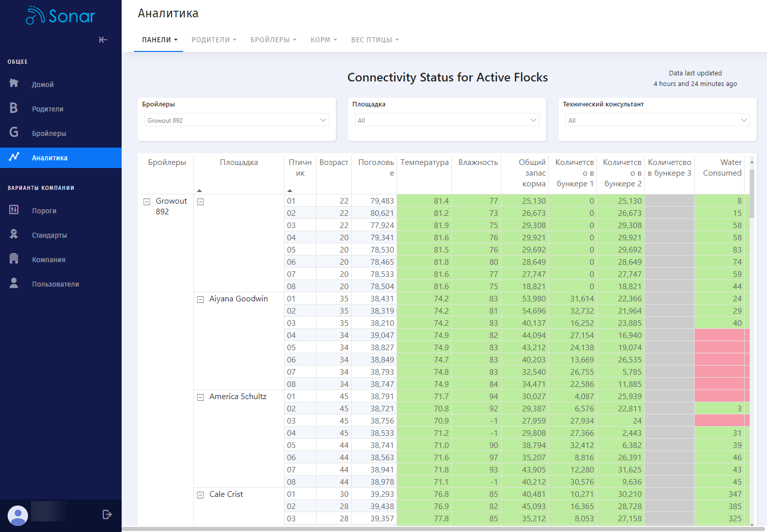Open Стандарты page
This screenshot has width=767, height=532.
point(49,235)
